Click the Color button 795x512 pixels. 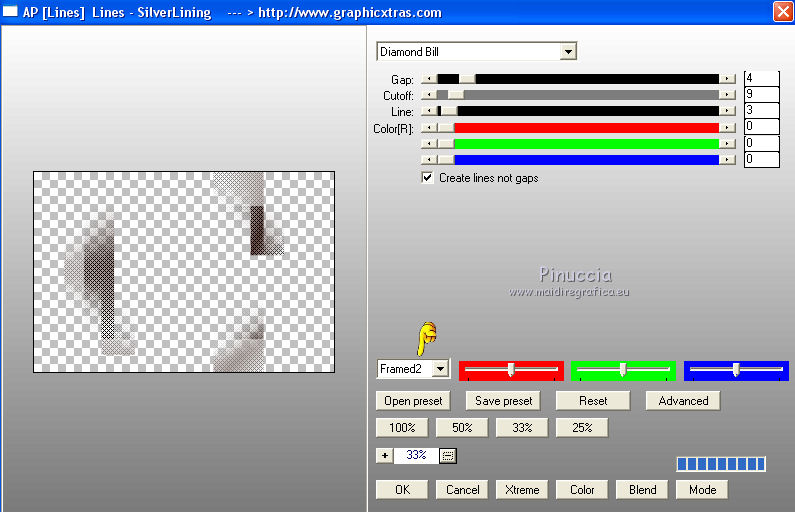[x=582, y=490]
